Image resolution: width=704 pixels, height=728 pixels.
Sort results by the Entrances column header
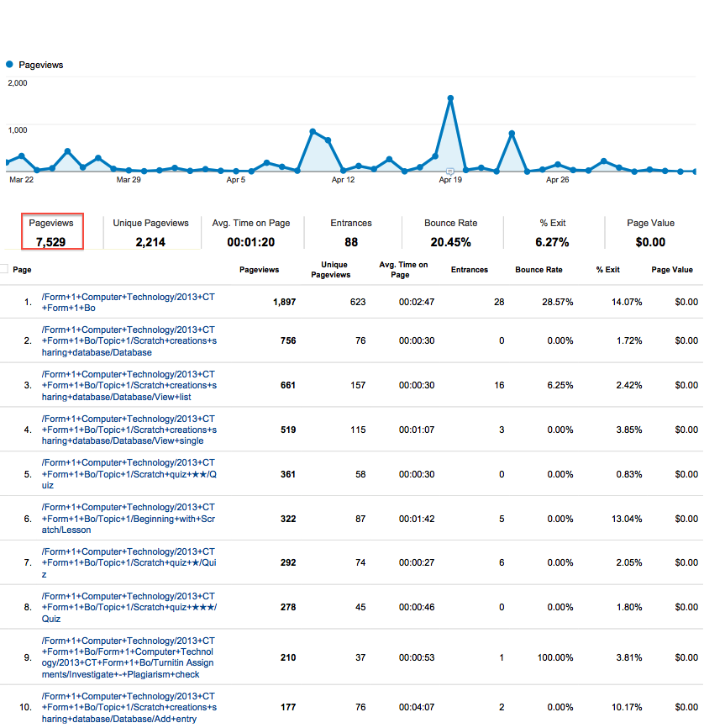(470, 269)
